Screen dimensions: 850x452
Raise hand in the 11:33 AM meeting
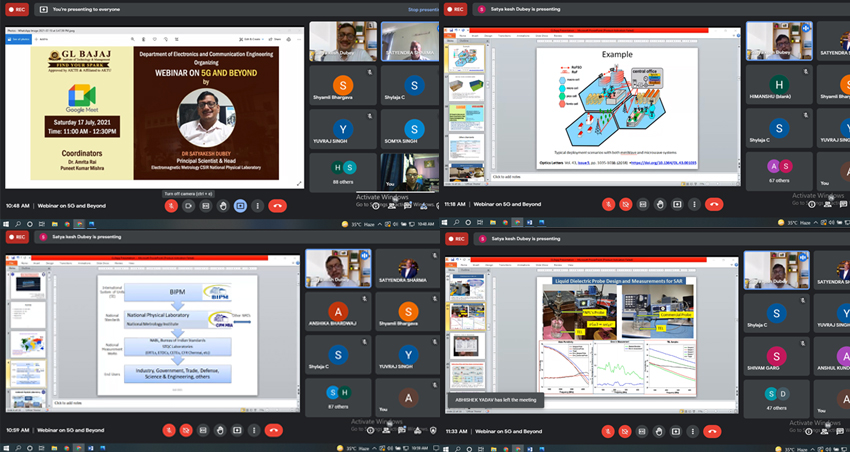point(659,431)
